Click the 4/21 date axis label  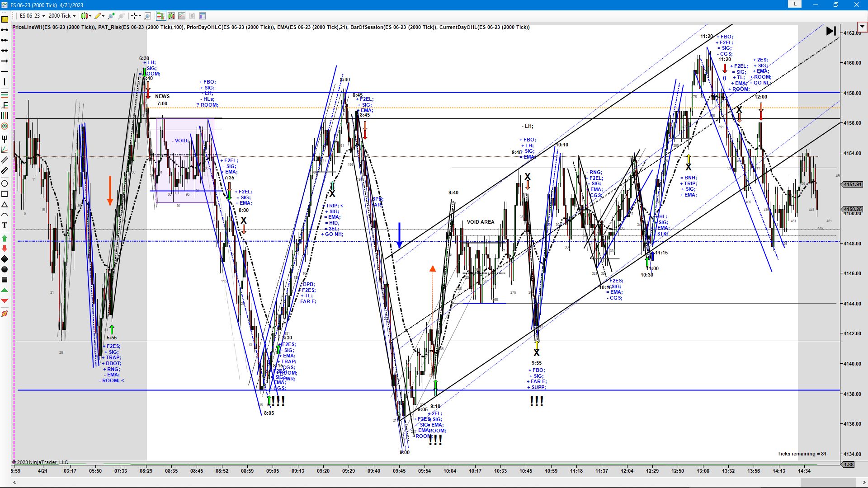(x=42, y=471)
